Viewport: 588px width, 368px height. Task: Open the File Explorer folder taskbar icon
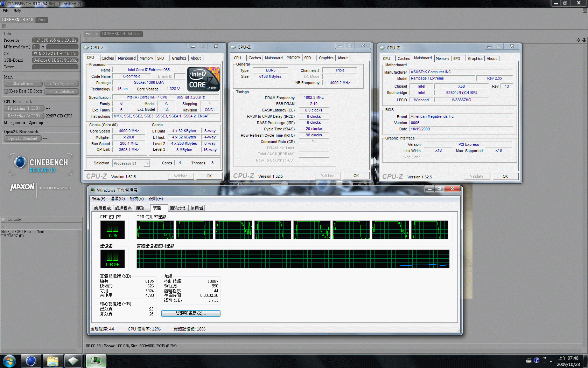click(52, 361)
